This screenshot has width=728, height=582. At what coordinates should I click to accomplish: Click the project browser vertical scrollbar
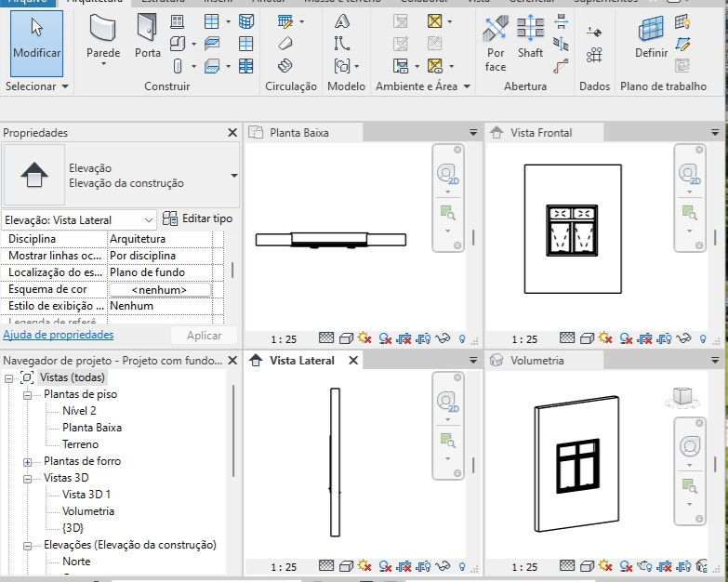click(233, 431)
